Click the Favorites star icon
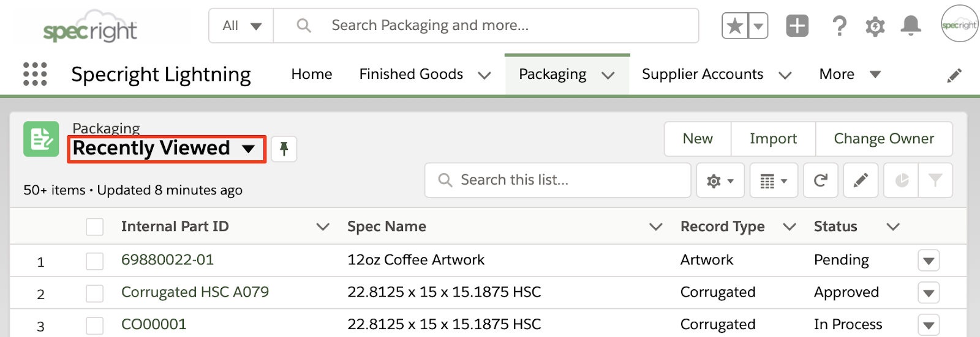This screenshot has height=337, width=980. pos(735,26)
